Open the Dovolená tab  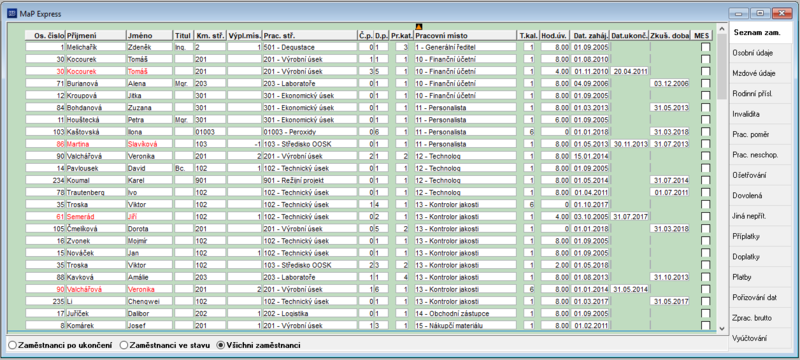(761, 196)
